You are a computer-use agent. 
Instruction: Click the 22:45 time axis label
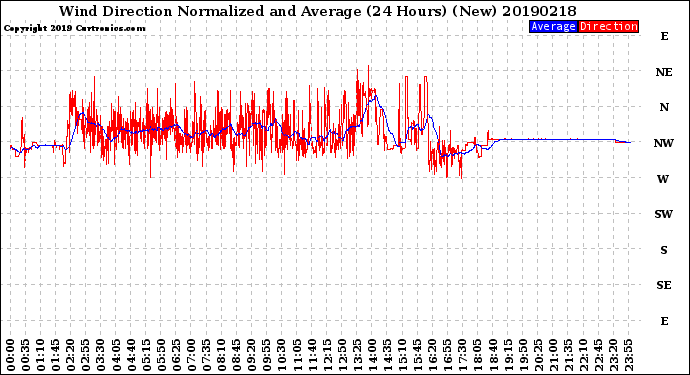pyautogui.click(x=598, y=355)
